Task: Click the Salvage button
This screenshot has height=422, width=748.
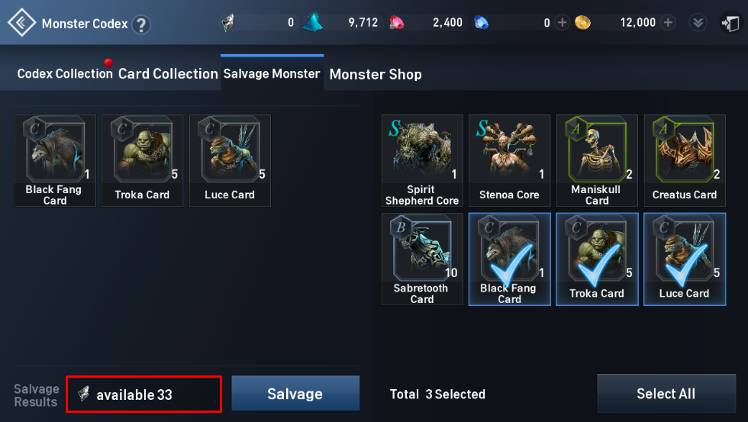Action: click(x=295, y=393)
